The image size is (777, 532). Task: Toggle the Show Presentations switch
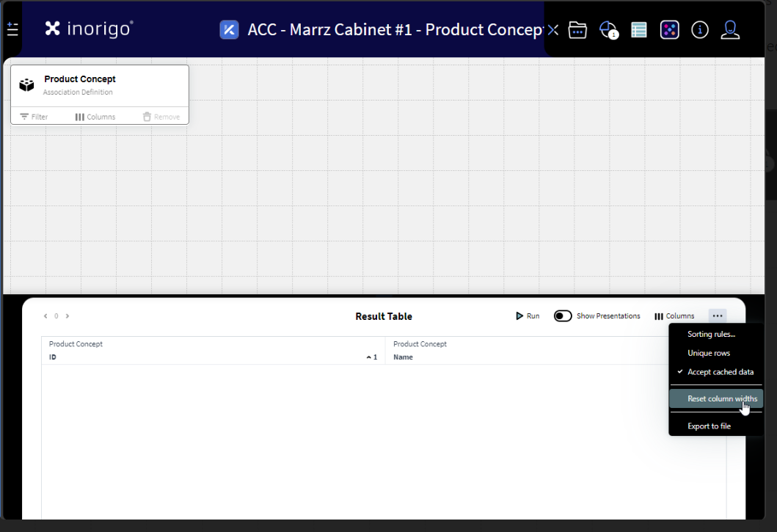(563, 316)
